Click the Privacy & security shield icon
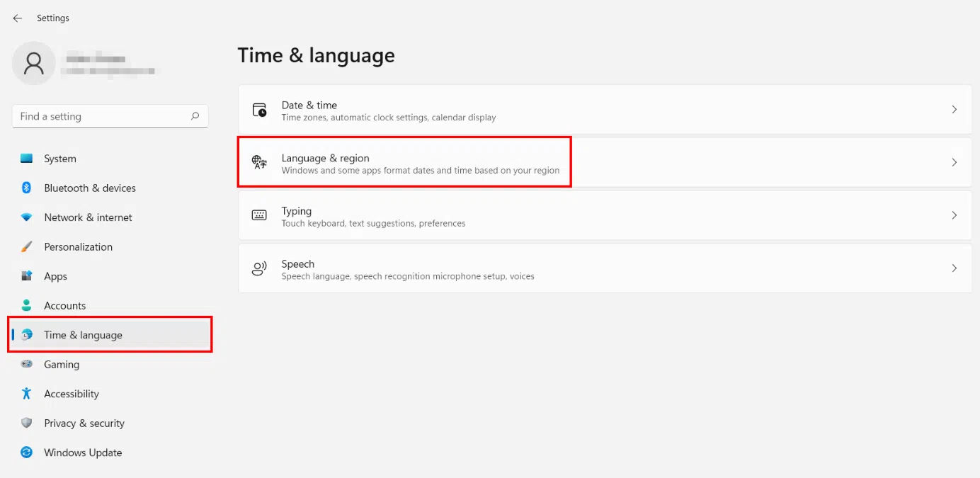 point(27,423)
